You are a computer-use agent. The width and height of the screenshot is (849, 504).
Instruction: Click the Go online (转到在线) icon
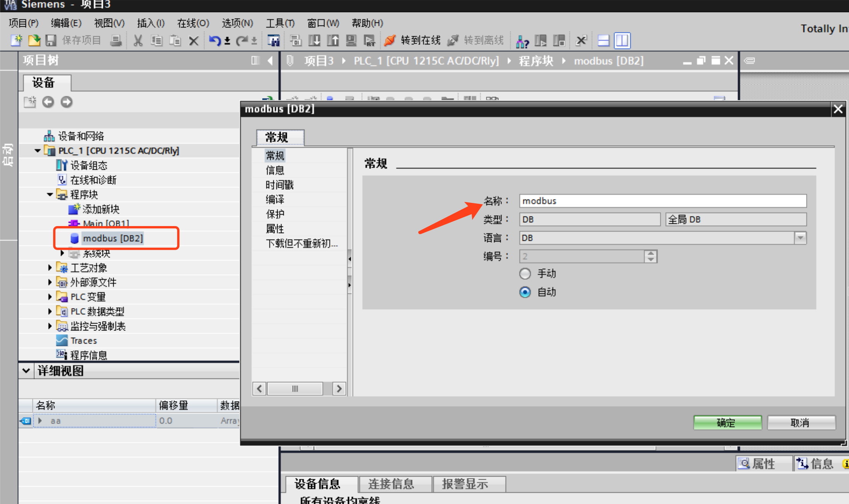(390, 41)
